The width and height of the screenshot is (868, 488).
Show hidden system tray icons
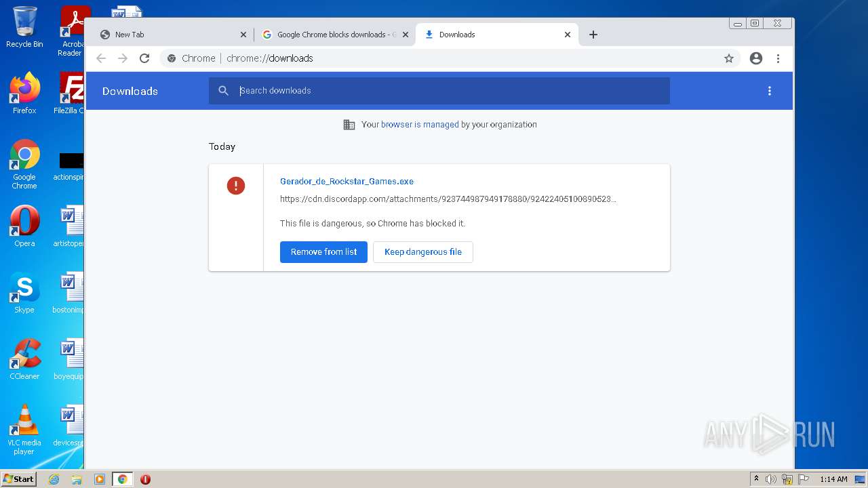(757, 479)
